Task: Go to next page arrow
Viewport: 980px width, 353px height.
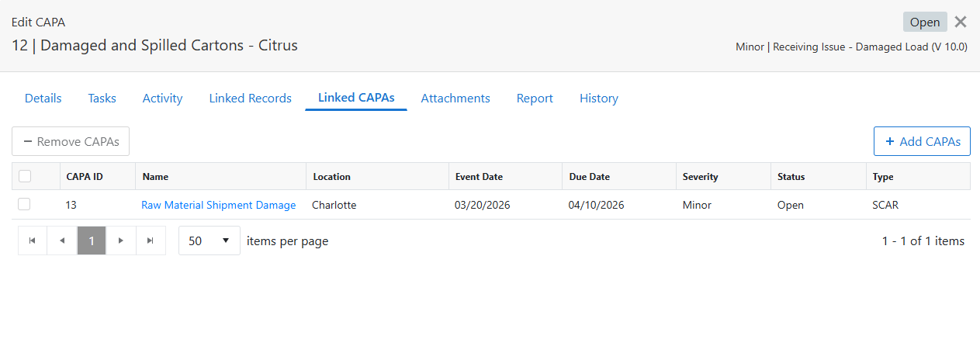Action: coord(121,241)
